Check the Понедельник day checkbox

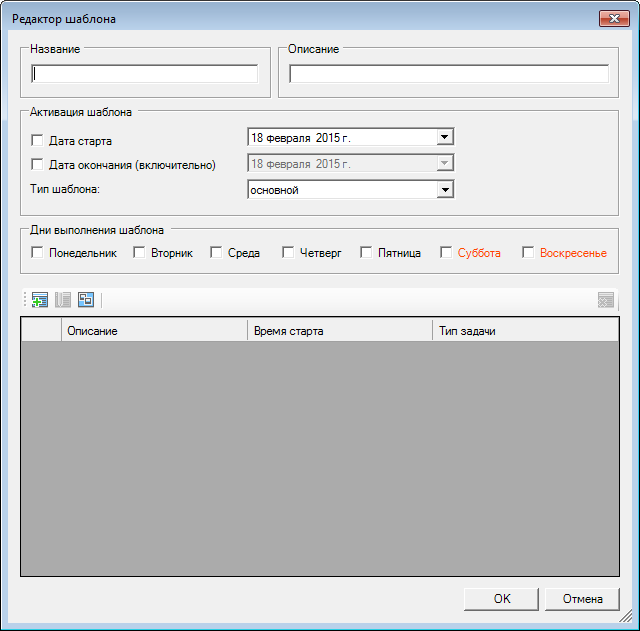[x=38, y=253]
